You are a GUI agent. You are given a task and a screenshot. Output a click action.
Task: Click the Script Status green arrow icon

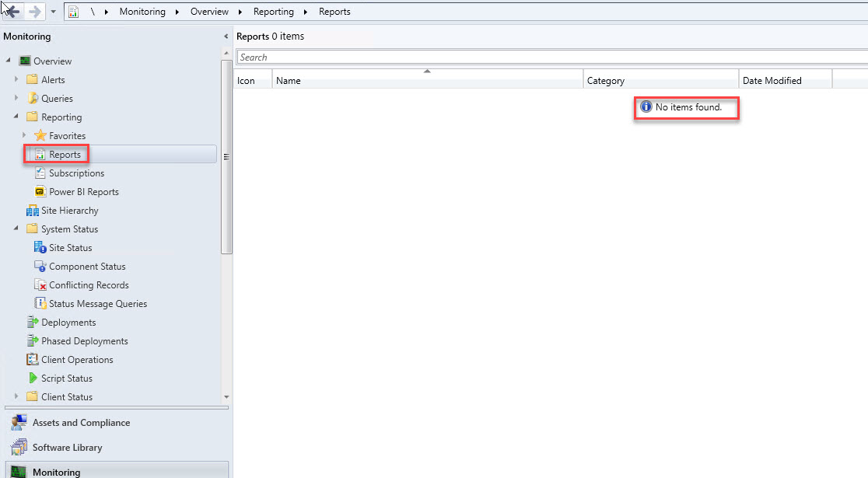[x=33, y=379]
